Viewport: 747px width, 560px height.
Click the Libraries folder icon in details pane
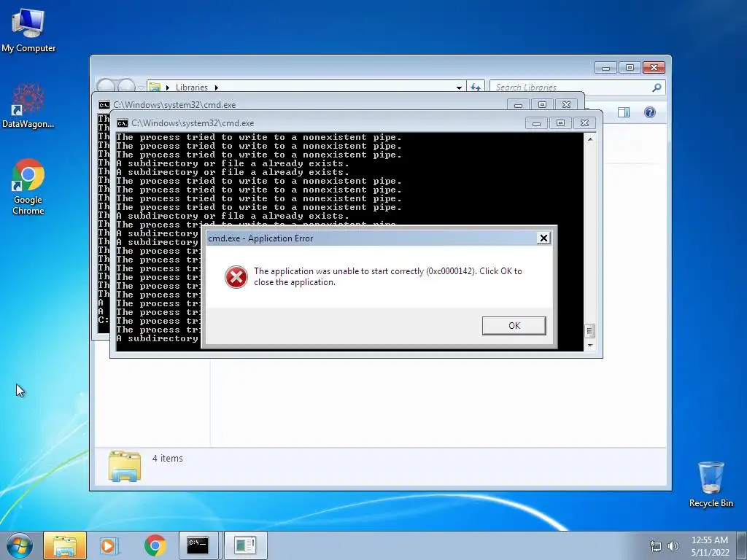coord(124,466)
